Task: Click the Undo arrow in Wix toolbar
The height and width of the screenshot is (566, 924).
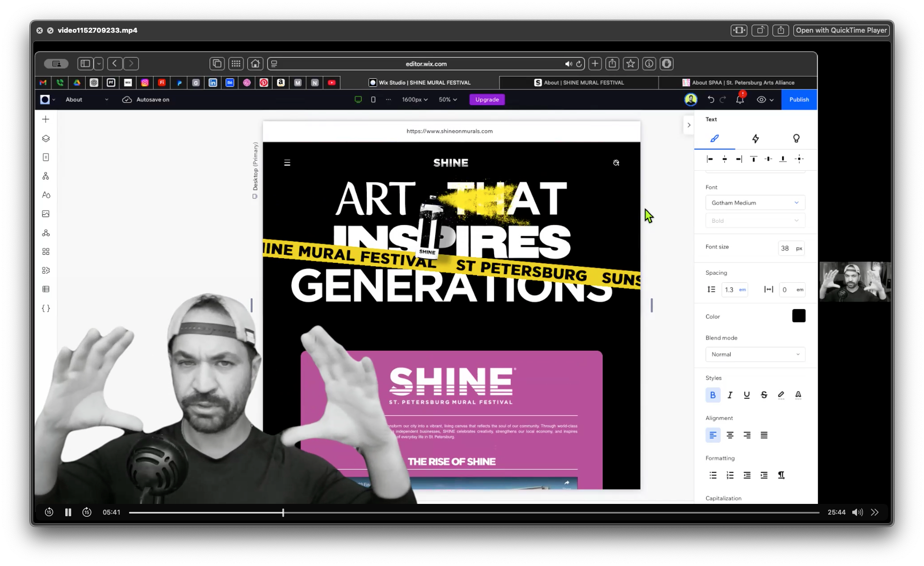Action: tap(710, 100)
